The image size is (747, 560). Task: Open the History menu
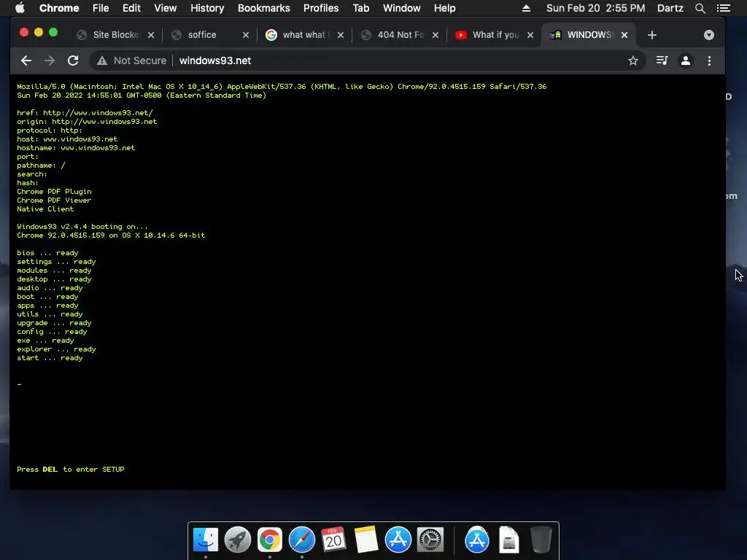point(207,8)
